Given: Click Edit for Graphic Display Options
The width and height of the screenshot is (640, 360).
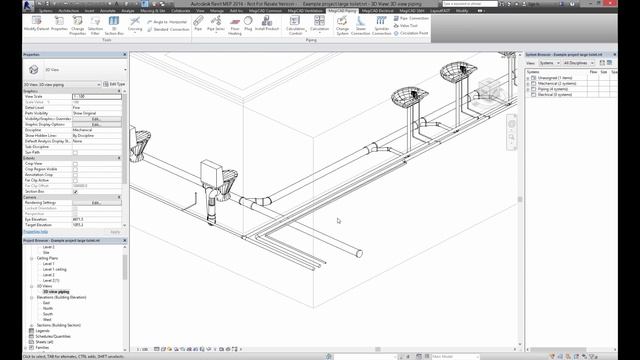Looking at the screenshot, I should pyautogui.click(x=96, y=124).
